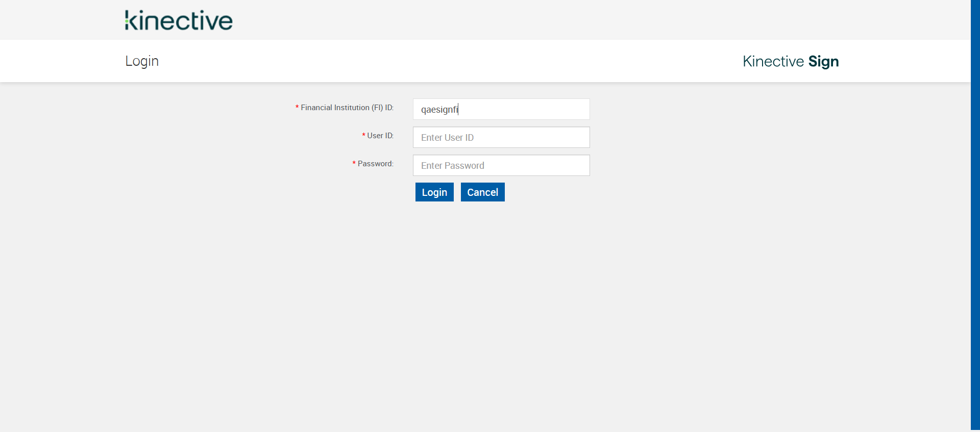
Task: Click the 'Kinective Sign' product title
Action: point(791,62)
